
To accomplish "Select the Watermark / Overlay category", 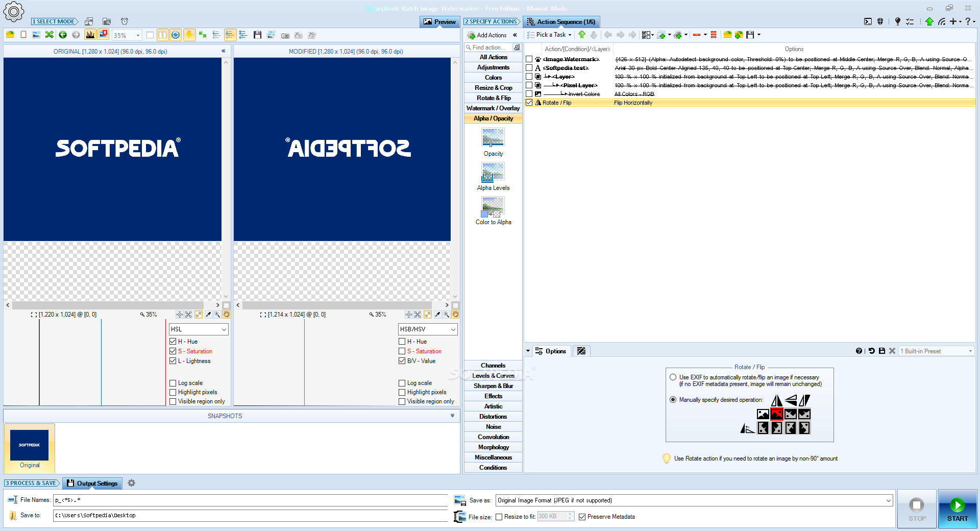I will (493, 108).
